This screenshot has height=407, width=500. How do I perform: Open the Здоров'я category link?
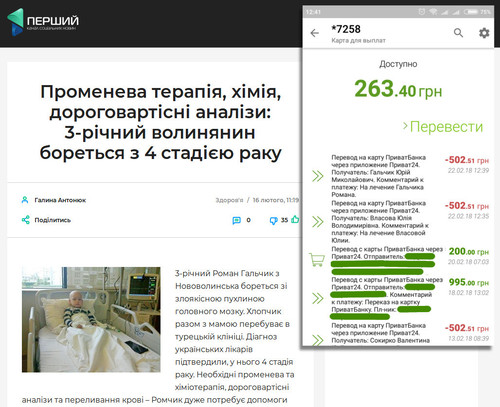click(x=229, y=200)
